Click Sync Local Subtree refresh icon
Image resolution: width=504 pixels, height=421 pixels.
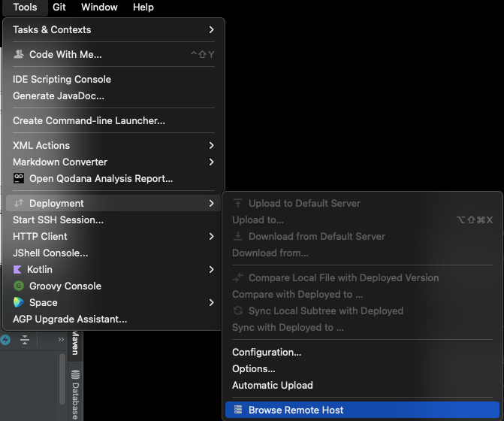(x=238, y=310)
